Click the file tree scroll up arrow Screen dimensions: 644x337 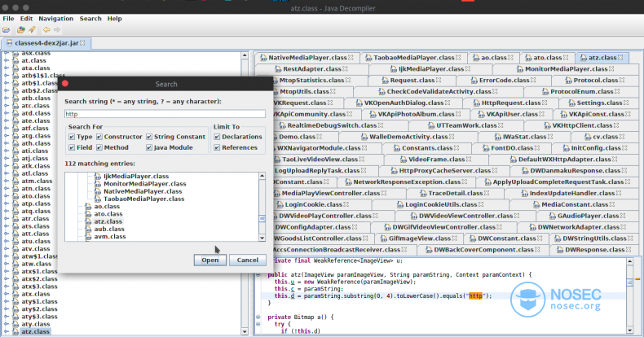tap(245, 55)
